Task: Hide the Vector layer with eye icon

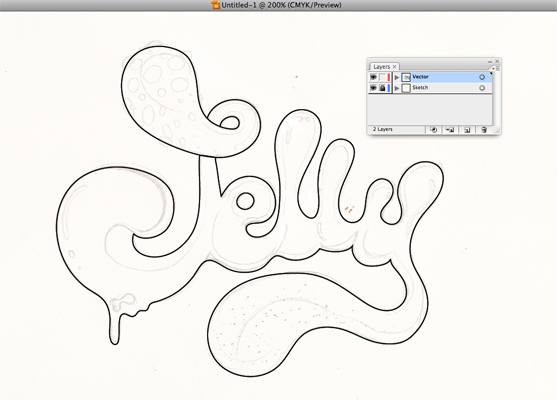Action: pyautogui.click(x=373, y=77)
